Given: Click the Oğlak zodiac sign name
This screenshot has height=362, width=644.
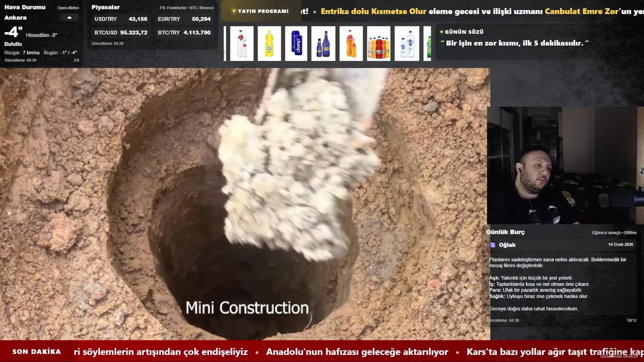Looking at the screenshot, I should (507, 245).
